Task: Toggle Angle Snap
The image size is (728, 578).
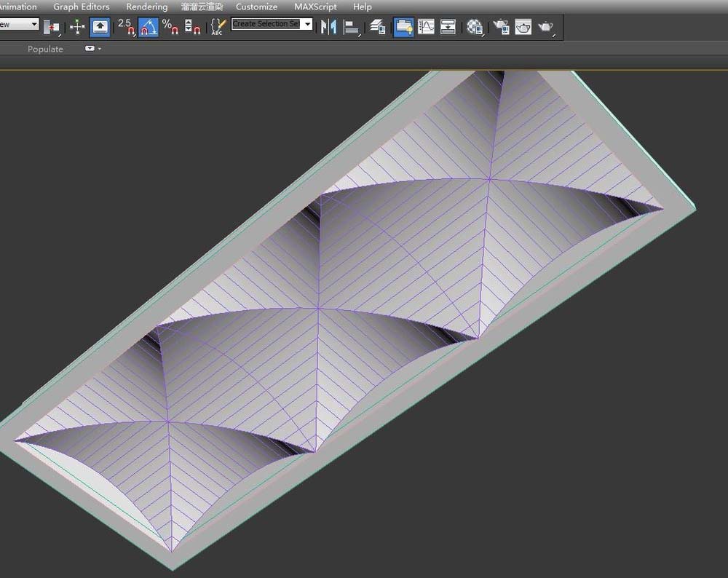Action: coord(148,27)
